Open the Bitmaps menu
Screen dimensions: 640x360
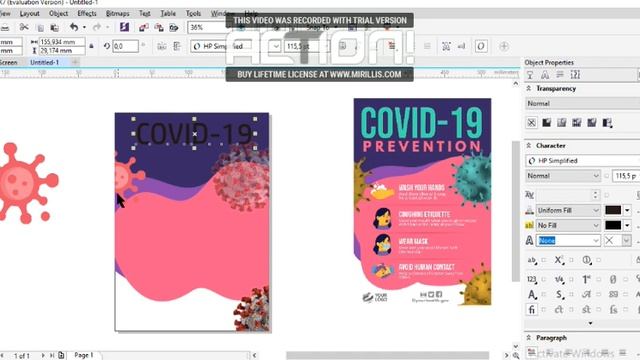(x=118, y=13)
